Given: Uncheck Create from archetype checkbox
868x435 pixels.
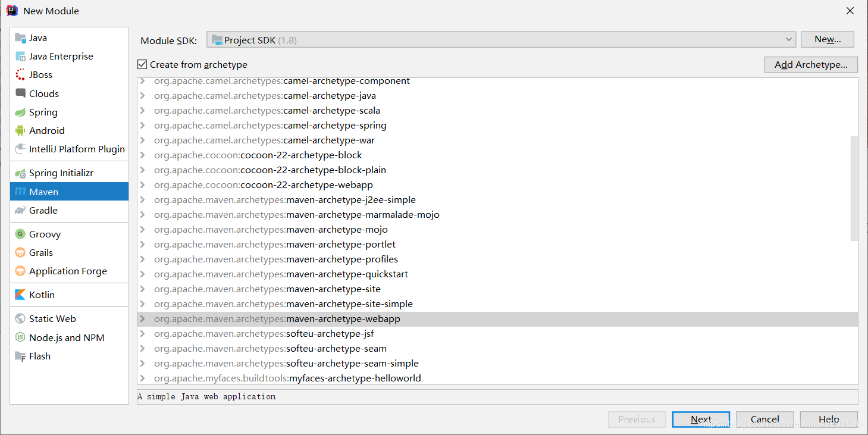Looking at the screenshot, I should click(x=142, y=64).
